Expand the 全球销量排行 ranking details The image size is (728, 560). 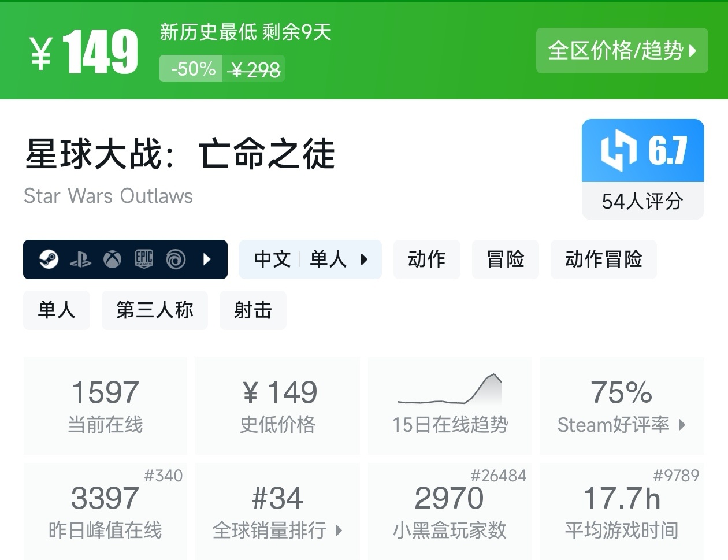click(x=277, y=532)
